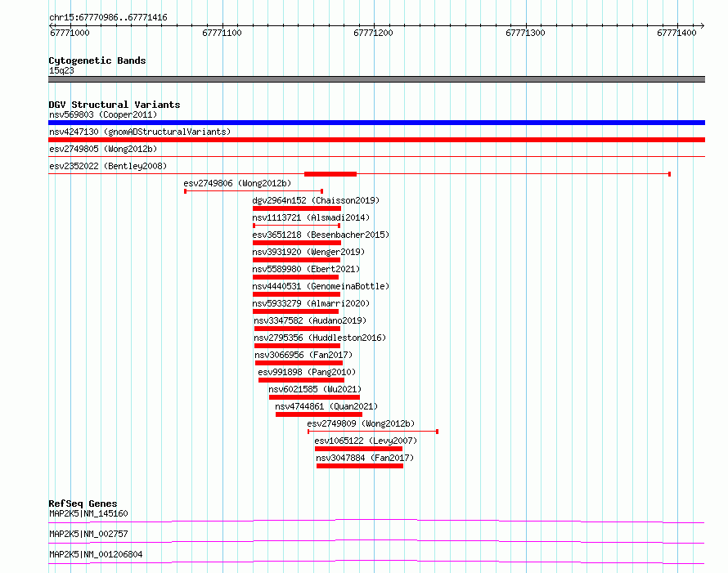Image resolution: width=728 pixels, height=573 pixels.
Task: Click the red bar under esv1065122
Action: pyautogui.click(x=358, y=449)
